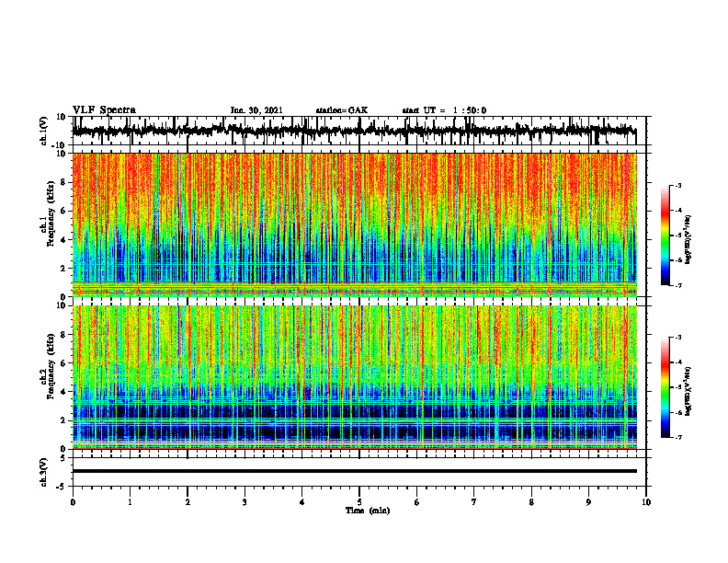Click the time axis tick label "4"
Screen dimensions: 728x563
pyautogui.click(x=302, y=502)
